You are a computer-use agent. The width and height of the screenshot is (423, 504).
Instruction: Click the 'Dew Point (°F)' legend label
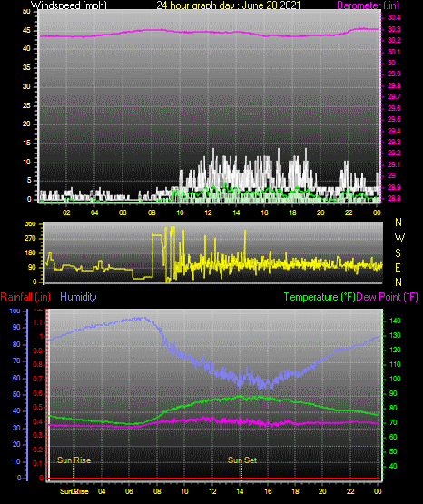pos(387,297)
